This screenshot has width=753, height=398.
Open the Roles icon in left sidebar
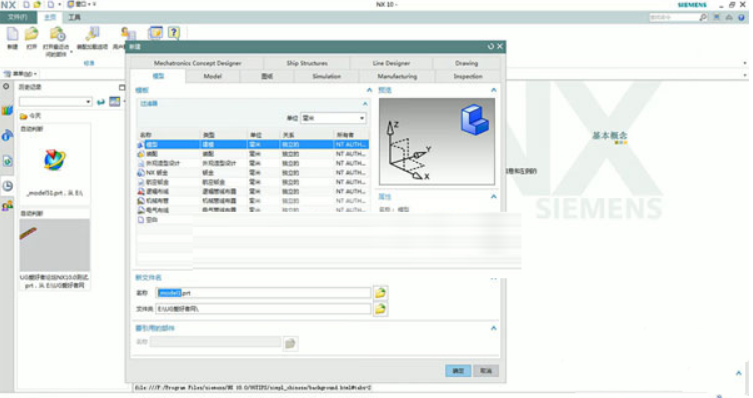tap(7, 206)
